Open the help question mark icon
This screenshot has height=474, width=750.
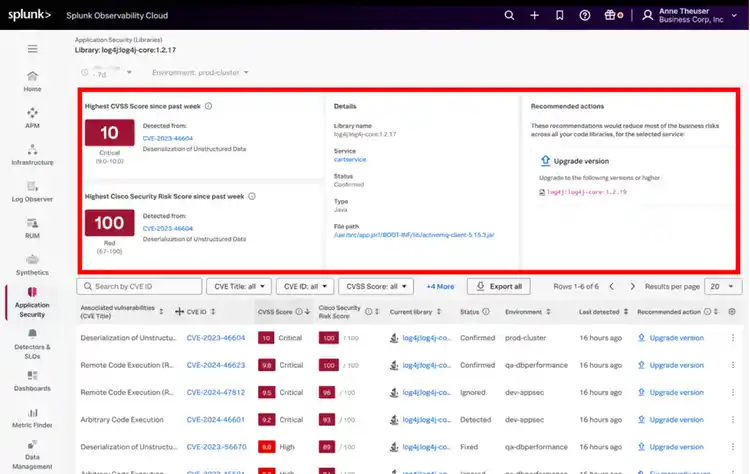585,16
